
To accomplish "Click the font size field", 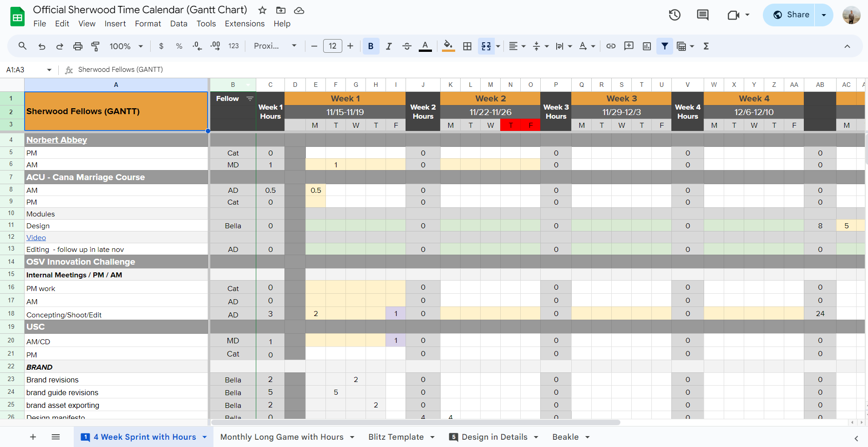I will pyautogui.click(x=332, y=46).
